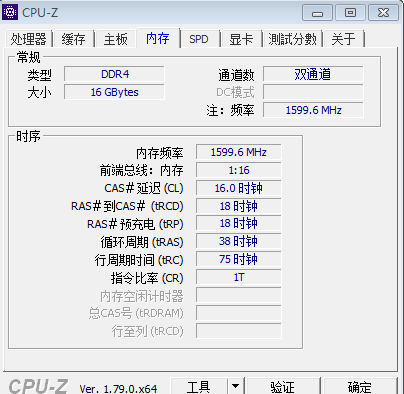Click the CPU-Z app icon in title bar

coord(10,12)
